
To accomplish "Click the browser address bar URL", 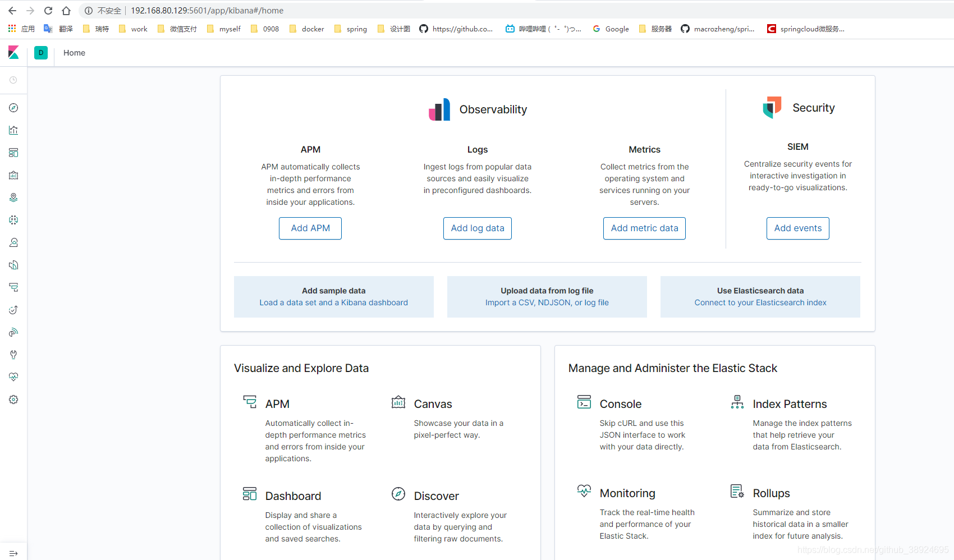I will pos(207,11).
